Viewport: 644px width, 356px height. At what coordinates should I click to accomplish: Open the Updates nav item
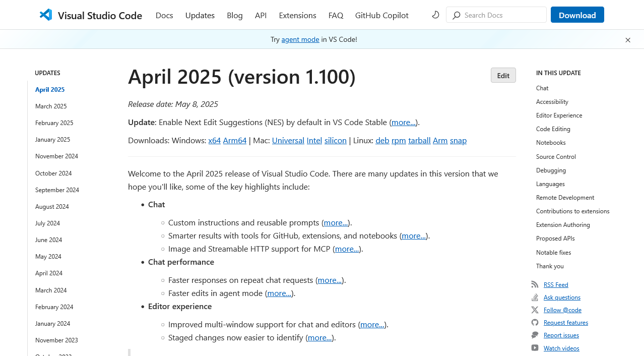click(200, 15)
